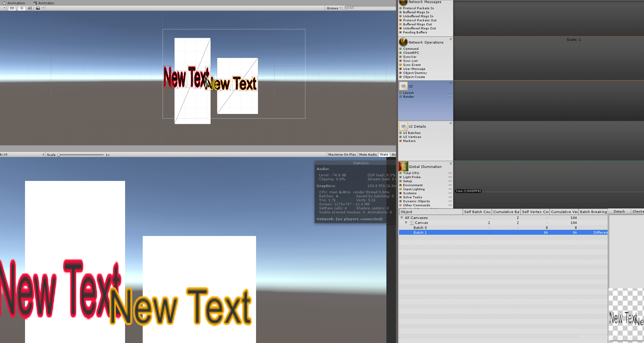Click the Gizmos dropdown button
The image size is (644, 343).
tap(334, 8)
